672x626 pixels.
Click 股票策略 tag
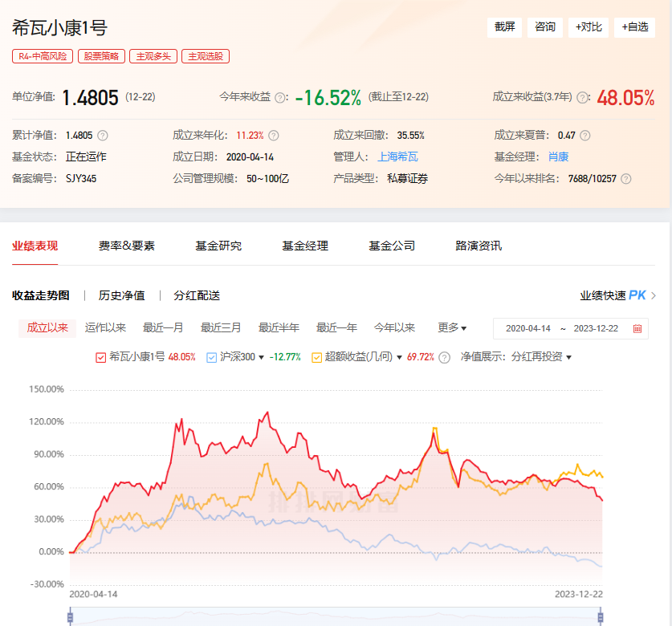(102, 56)
